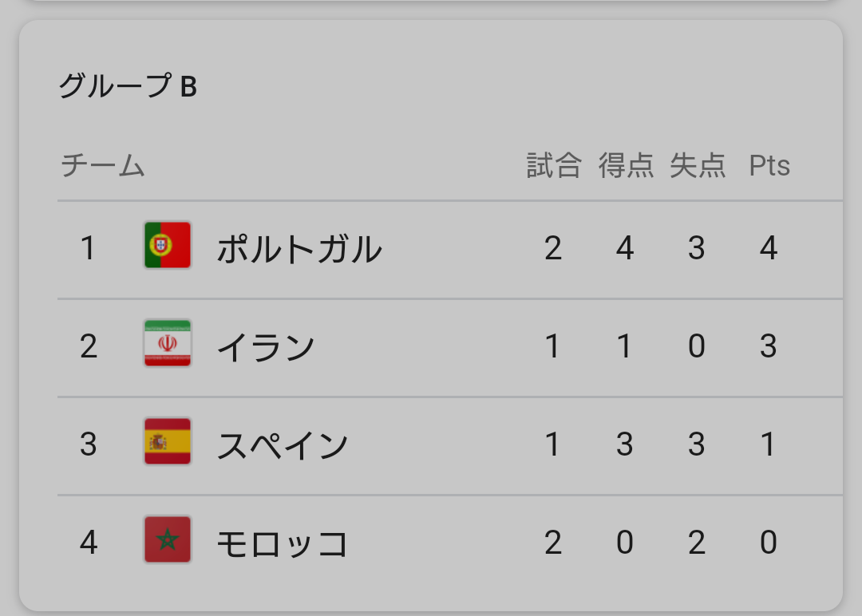
Task: Open the ポルトガル team name
Action: (299, 249)
